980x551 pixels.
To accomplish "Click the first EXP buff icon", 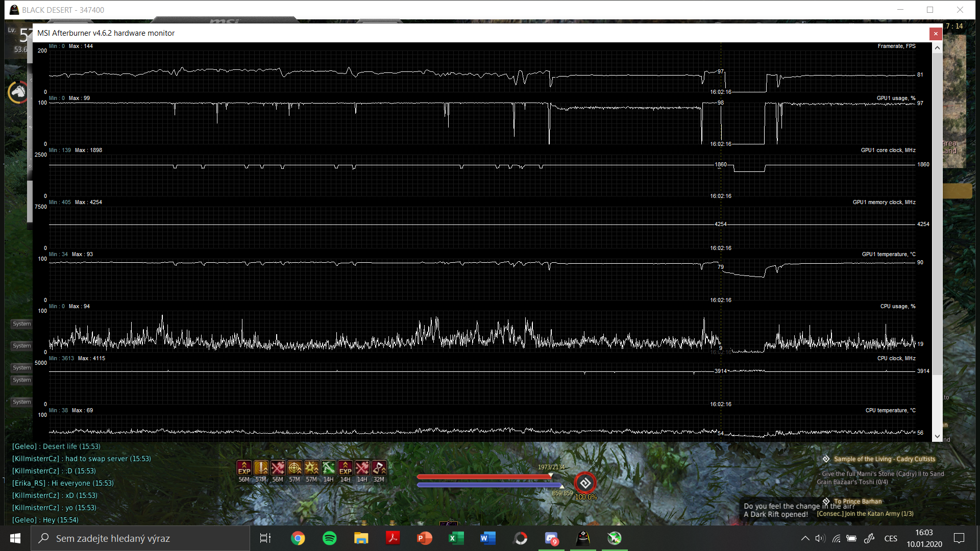I will [x=244, y=468].
